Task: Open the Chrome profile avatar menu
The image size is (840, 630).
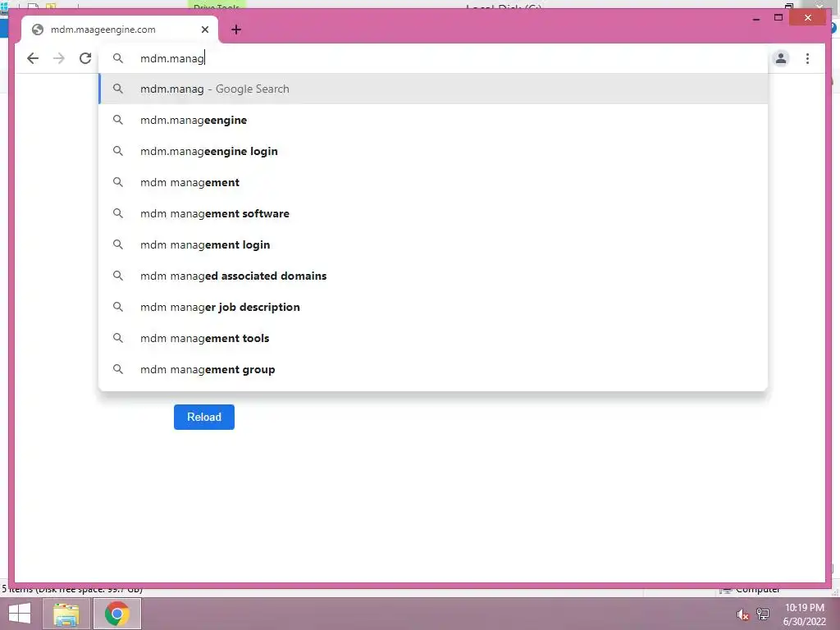Action: point(781,58)
